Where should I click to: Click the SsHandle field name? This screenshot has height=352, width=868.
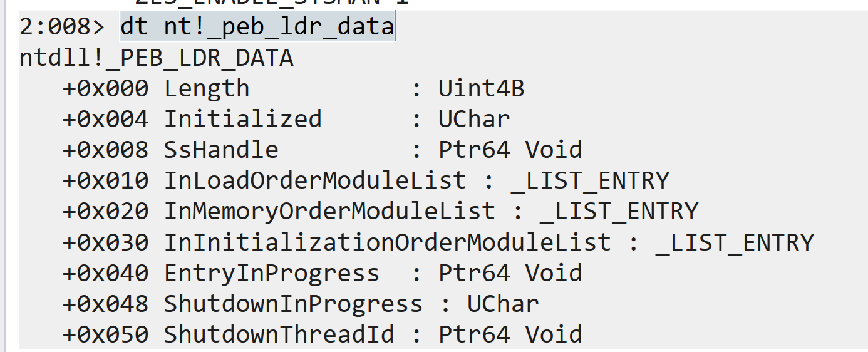tap(221, 150)
